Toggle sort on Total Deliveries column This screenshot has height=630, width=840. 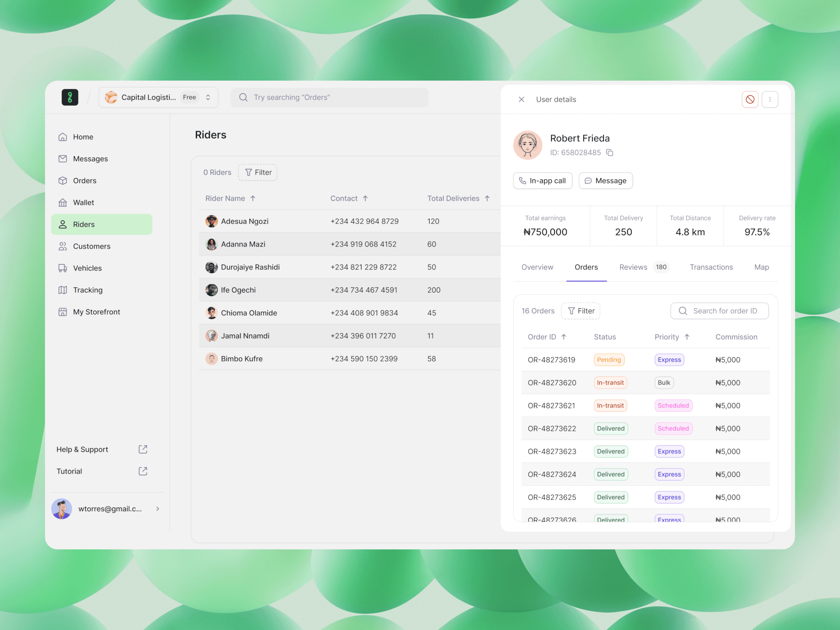[x=487, y=198]
